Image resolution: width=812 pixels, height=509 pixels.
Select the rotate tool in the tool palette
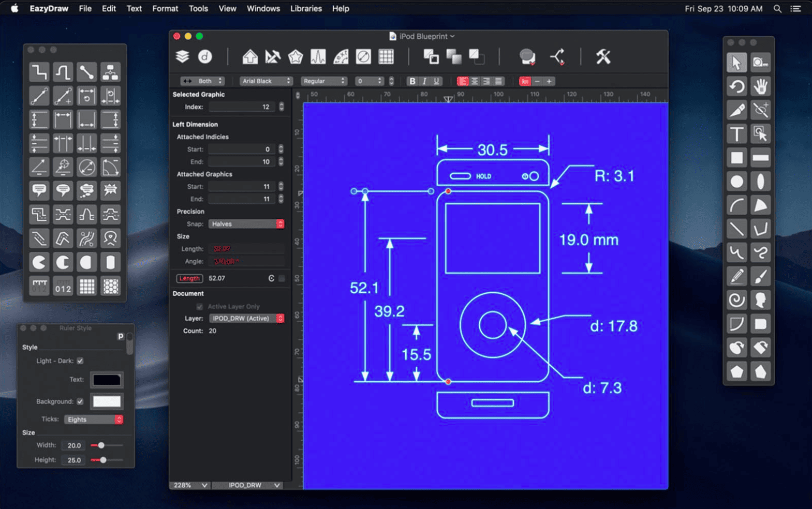736,86
